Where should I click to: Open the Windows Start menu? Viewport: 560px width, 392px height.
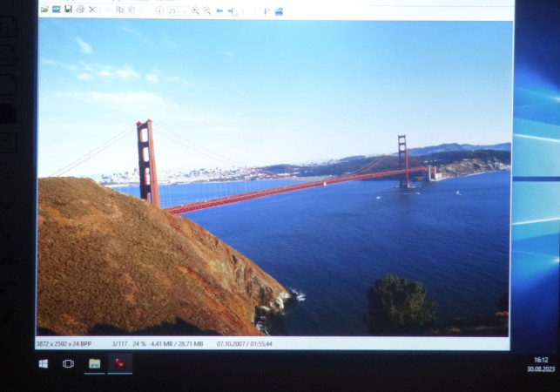[x=43, y=363]
